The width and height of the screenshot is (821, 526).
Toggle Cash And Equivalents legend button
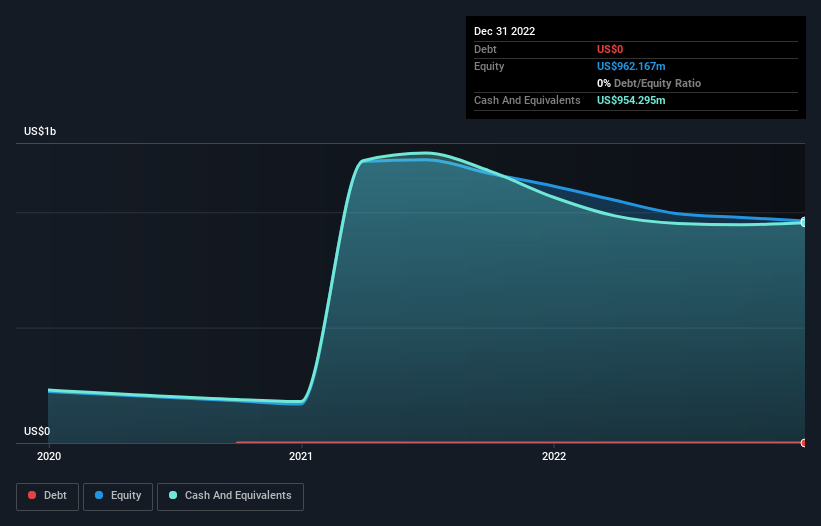(230, 496)
